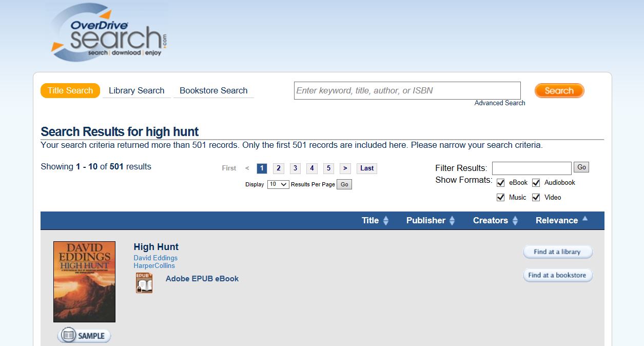Click Go next to Filter Results
Screen dimensions: 644x346
pos(581,167)
